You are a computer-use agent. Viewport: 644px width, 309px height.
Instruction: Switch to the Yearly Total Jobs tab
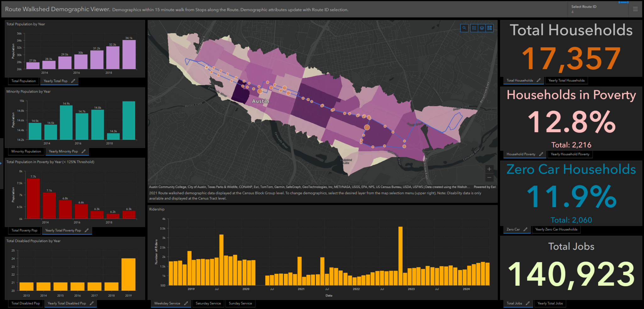550,303
